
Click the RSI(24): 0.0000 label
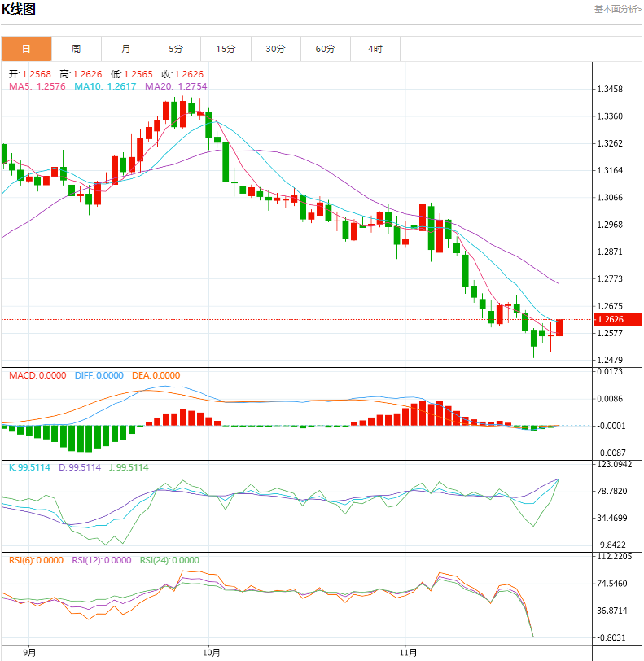point(169,560)
